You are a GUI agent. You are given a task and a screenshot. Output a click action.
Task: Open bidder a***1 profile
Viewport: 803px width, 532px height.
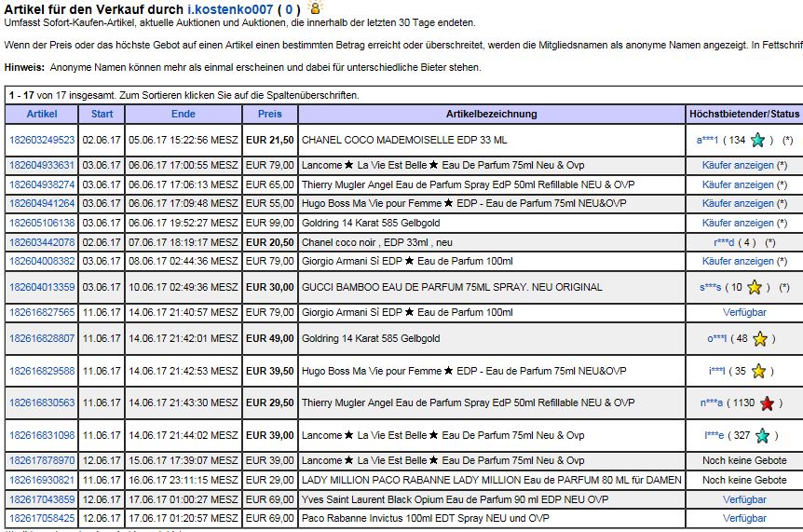pos(707,140)
